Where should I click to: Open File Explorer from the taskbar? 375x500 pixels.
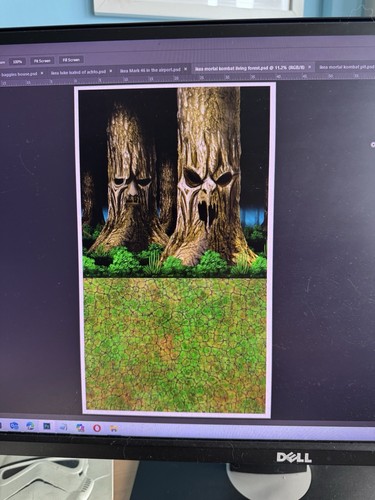point(114,428)
